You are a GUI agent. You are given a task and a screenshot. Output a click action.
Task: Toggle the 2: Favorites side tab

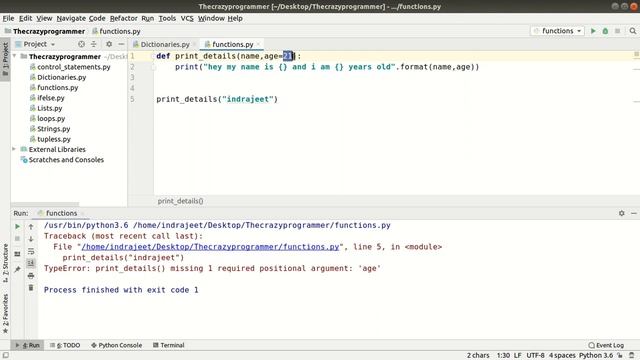click(5, 313)
